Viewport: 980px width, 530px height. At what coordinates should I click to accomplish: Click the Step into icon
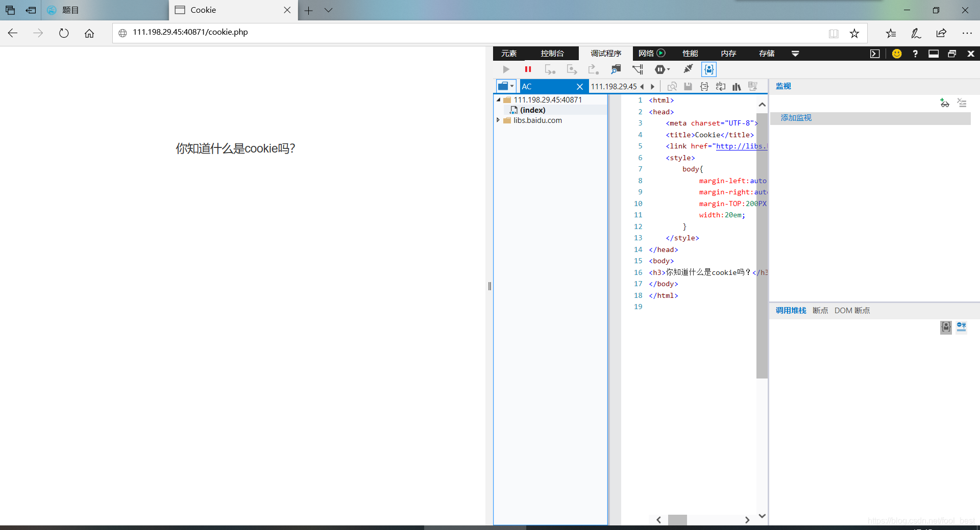point(550,69)
